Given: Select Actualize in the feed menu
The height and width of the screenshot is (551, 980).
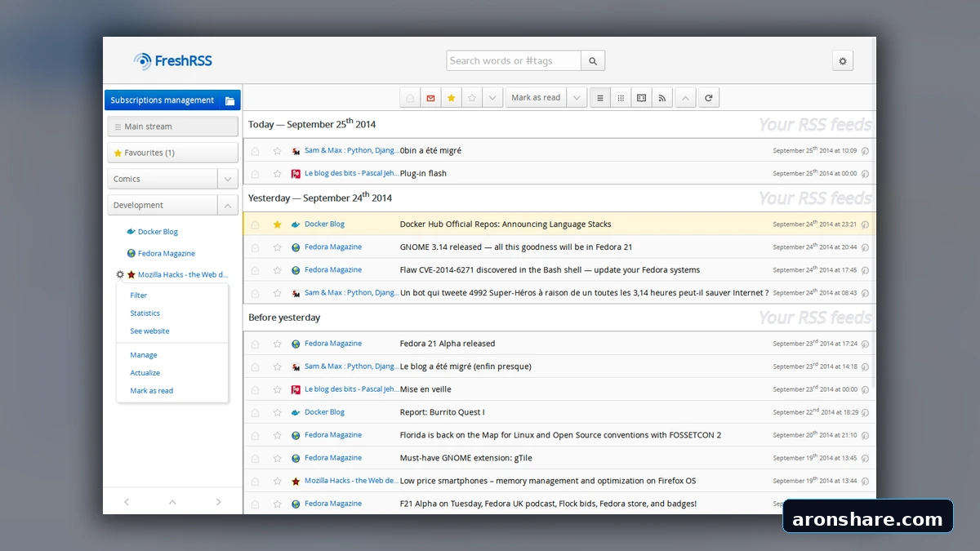Looking at the screenshot, I should click(145, 373).
